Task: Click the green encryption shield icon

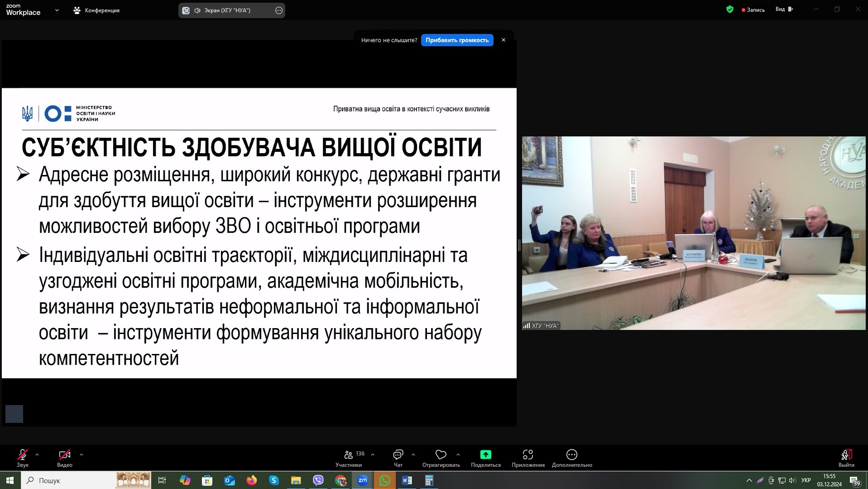Action: pos(729,10)
